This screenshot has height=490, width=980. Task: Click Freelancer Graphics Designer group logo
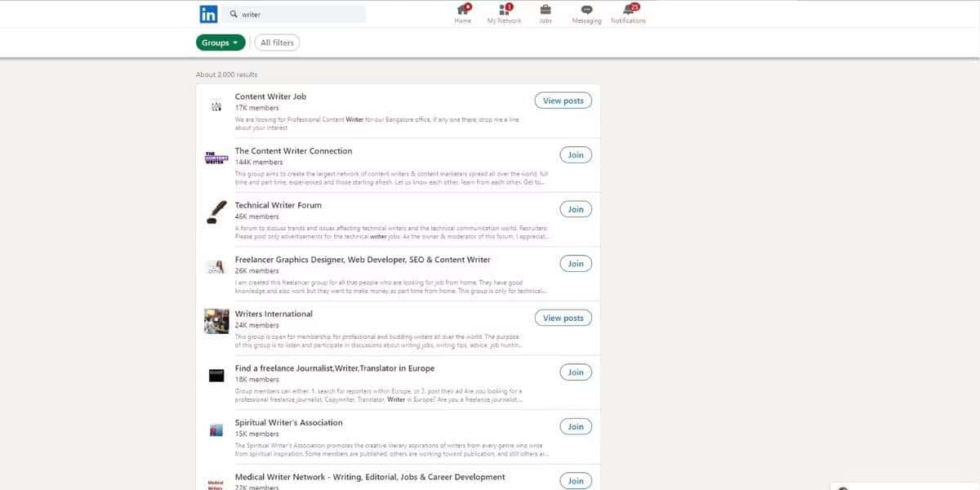pyautogui.click(x=216, y=266)
